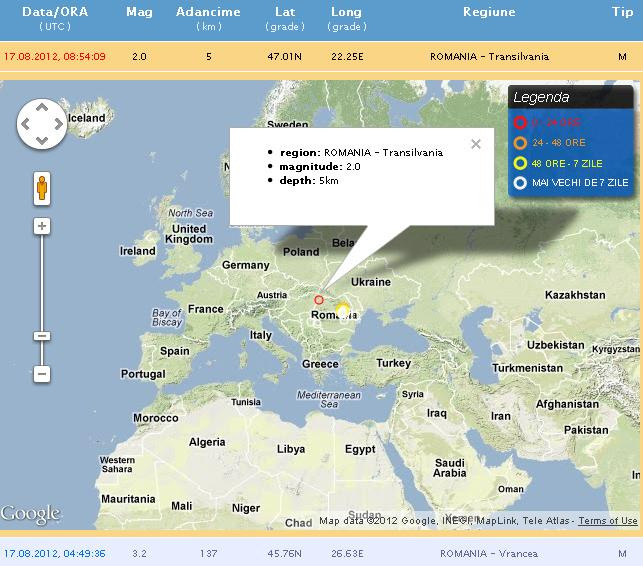Screen dimensions: 643x566
Task: Zoom out with the minus button
Action: coord(42,374)
